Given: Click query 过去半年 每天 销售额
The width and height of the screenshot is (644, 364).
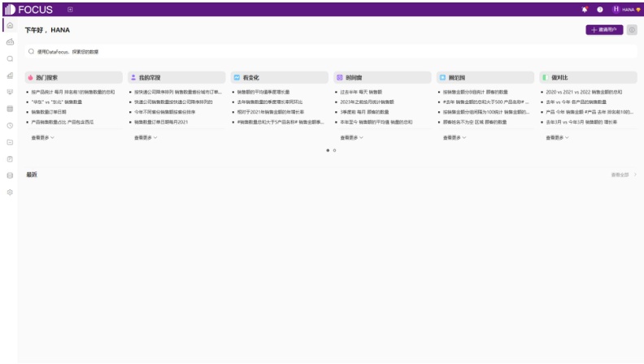Looking at the screenshot, I should coord(361,93).
